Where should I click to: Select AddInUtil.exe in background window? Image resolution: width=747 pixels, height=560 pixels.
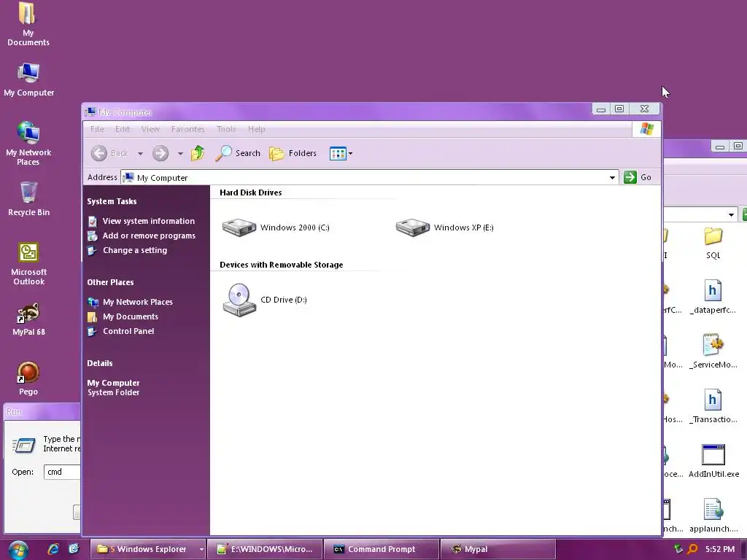click(x=713, y=461)
